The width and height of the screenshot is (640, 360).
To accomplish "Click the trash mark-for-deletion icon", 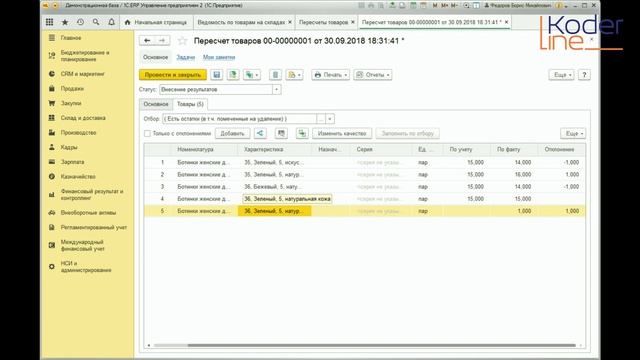I will point(275,75).
